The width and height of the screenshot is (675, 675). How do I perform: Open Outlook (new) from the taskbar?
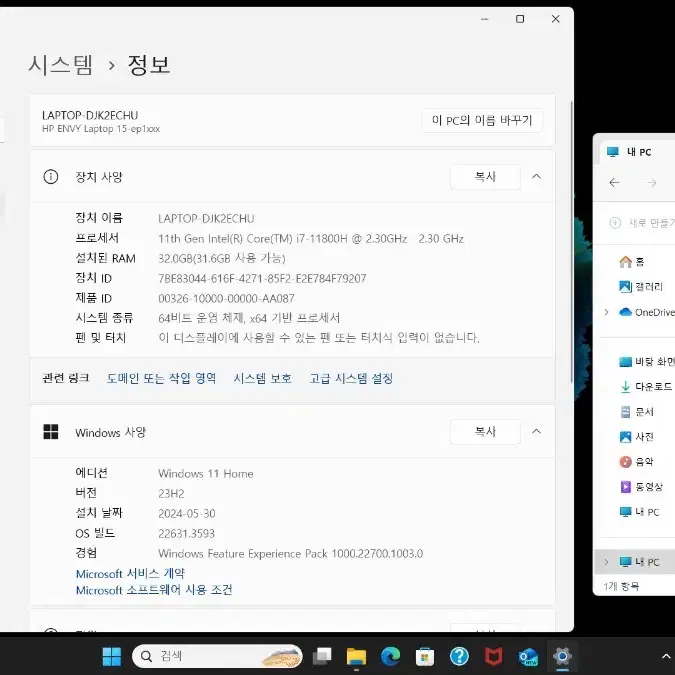[x=528, y=657]
